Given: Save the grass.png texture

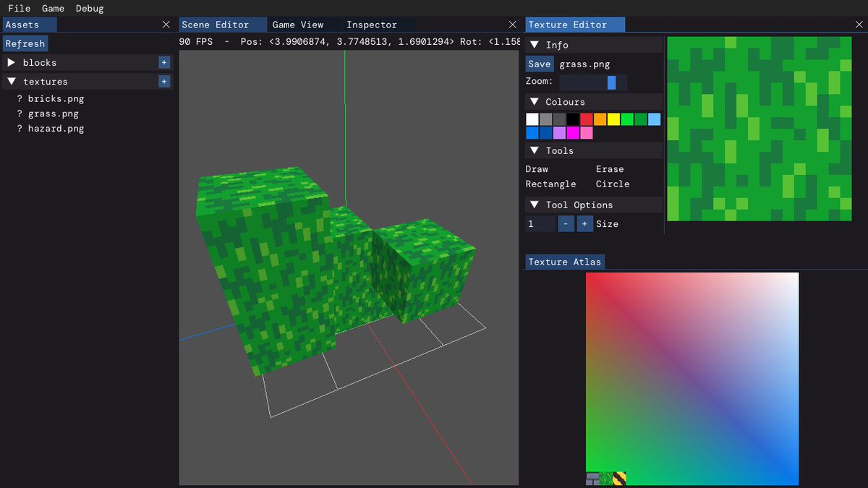Looking at the screenshot, I should (539, 64).
